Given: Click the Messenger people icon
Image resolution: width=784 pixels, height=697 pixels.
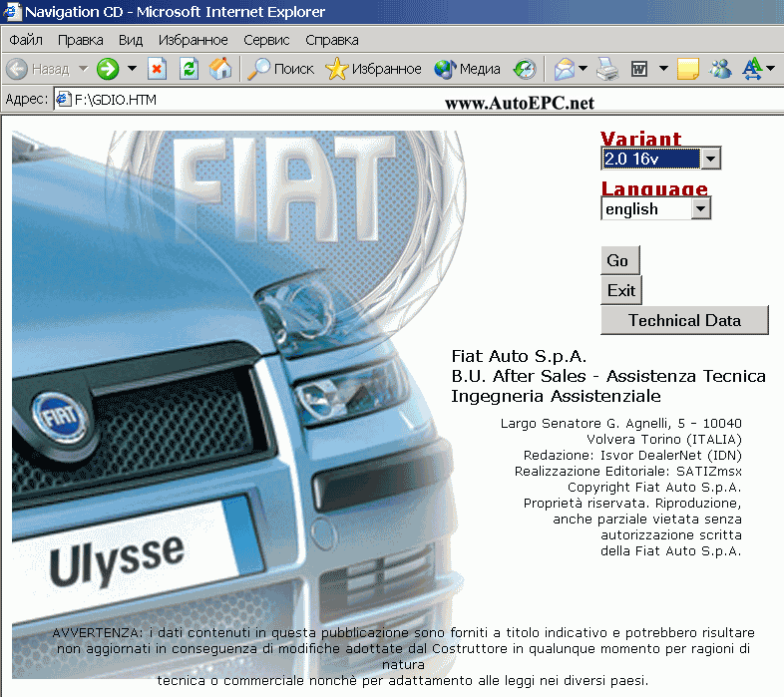Looking at the screenshot, I should (720, 69).
